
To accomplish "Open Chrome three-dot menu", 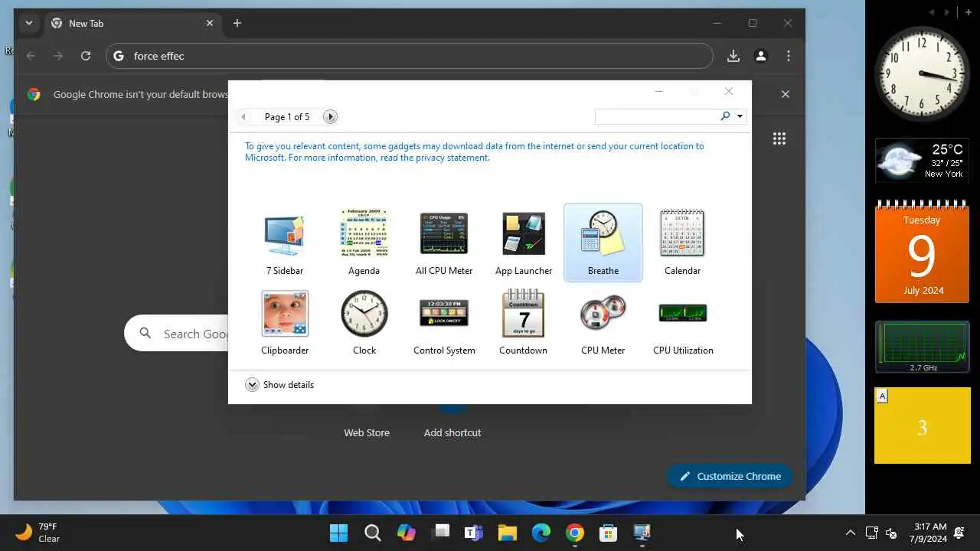I will tap(789, 56).
